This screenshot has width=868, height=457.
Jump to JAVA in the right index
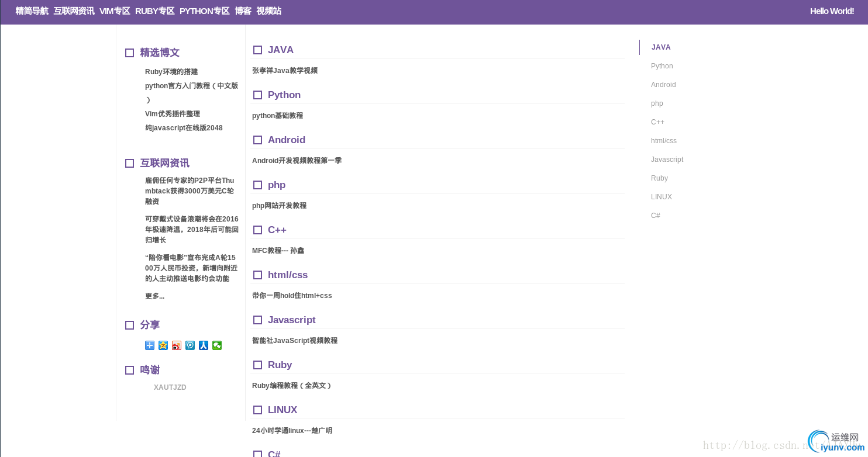coord(661,47)
